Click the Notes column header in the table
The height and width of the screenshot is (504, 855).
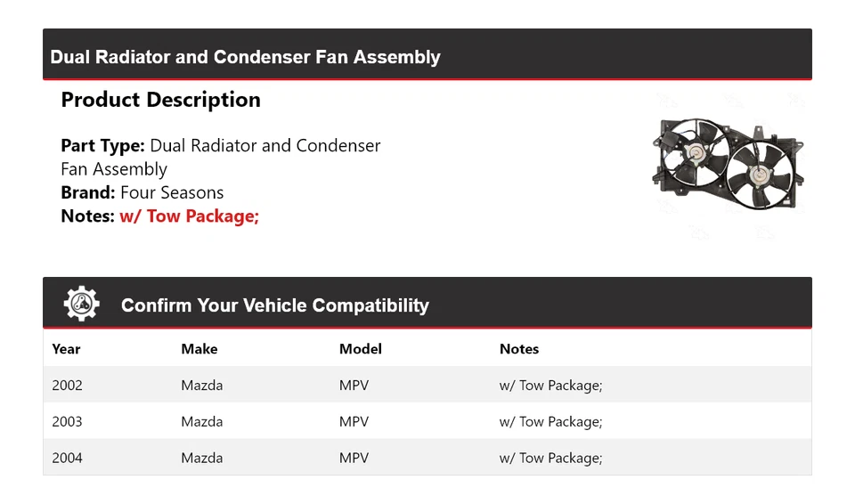click(519, 349)
